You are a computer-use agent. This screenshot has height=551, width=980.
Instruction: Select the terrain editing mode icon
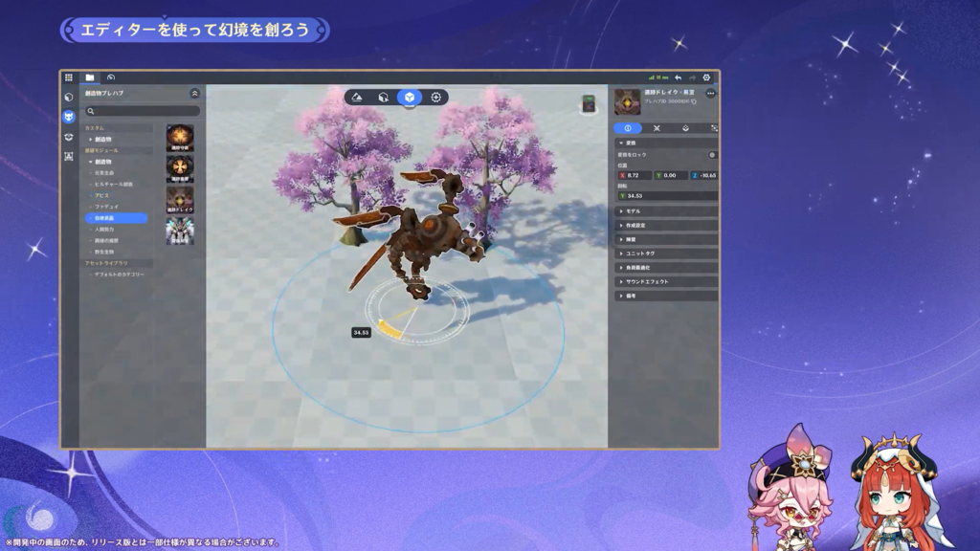pyautogui.click(x=357, y=98)
